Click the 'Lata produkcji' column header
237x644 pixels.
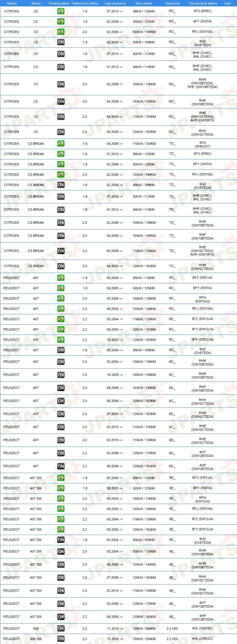(115, 3)
